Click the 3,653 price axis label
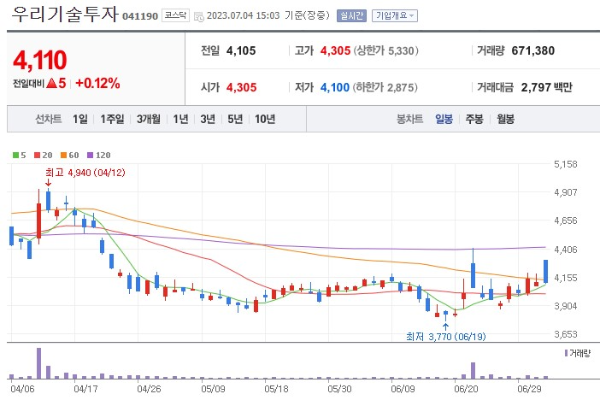 pyautogui.click(x=566, y=334)
